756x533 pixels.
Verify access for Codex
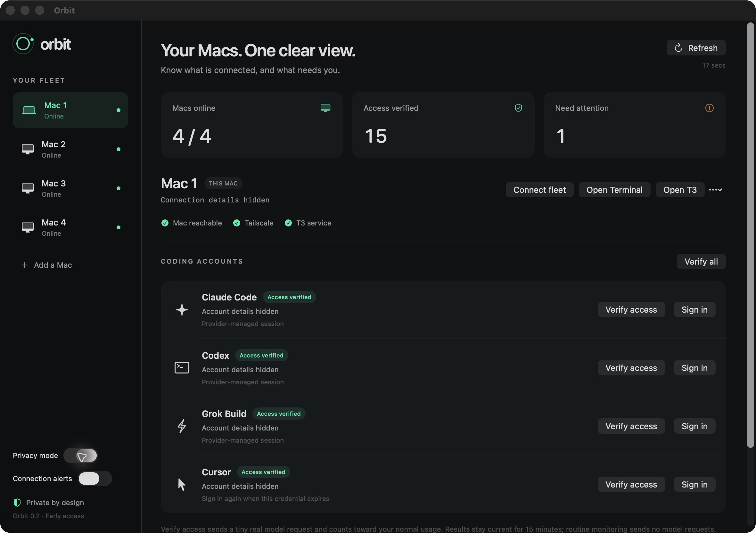coord(631,368)
